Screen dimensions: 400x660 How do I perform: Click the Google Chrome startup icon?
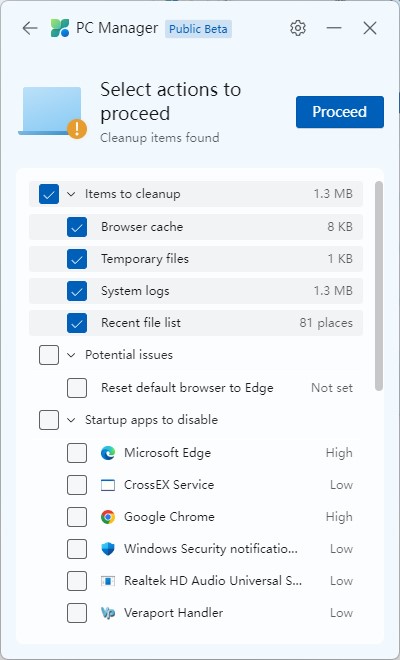point(108,517)
